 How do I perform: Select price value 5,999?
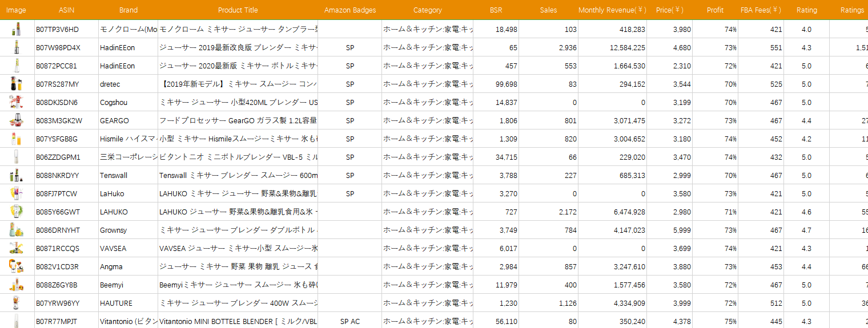coord(682,230)
